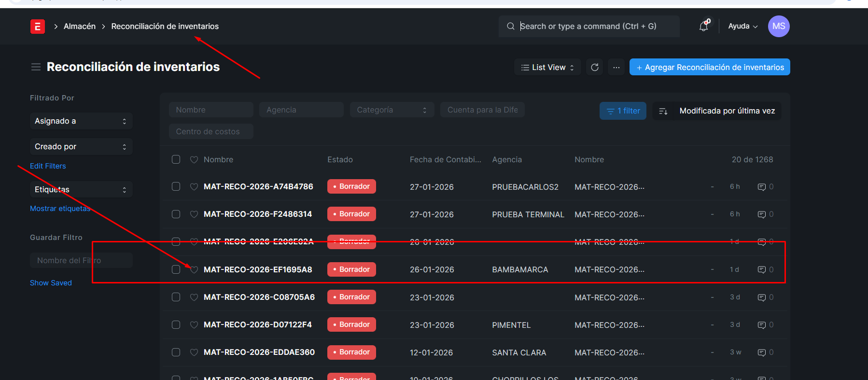This screenshot has width=868, height=380.
Task: Open the Ayuda menu
Action: (x=742, y=26)
